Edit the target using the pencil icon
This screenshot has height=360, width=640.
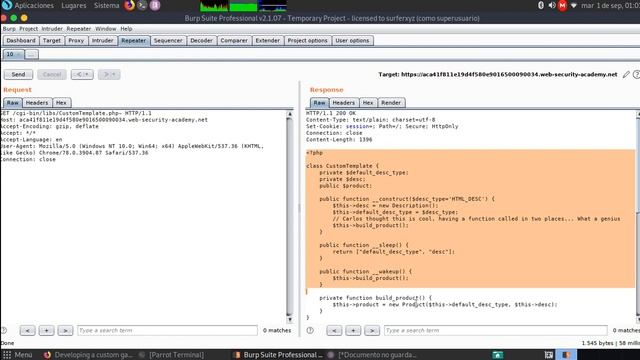pos(626,74)
